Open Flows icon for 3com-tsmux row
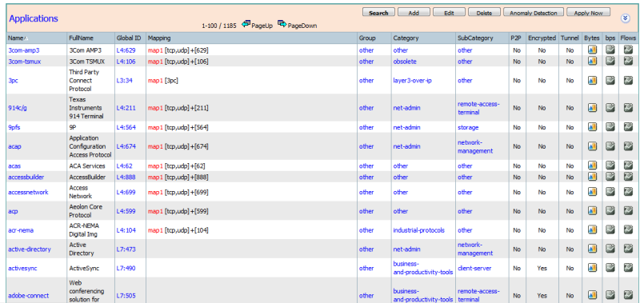 [x=628, y=62]
